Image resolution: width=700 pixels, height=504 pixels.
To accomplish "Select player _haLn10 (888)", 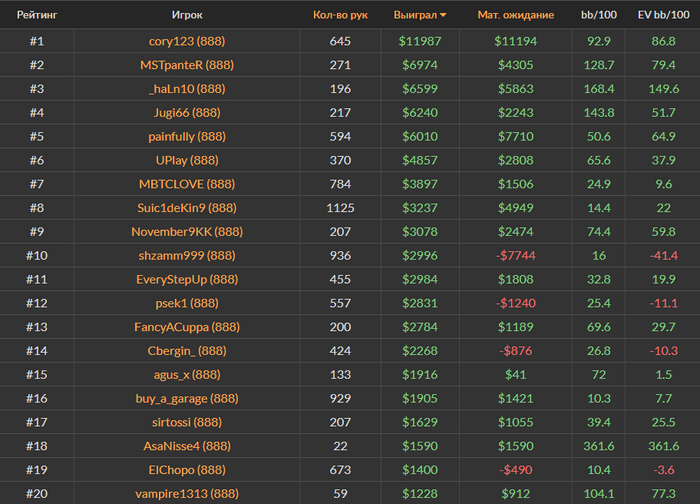I will point(187,89).
